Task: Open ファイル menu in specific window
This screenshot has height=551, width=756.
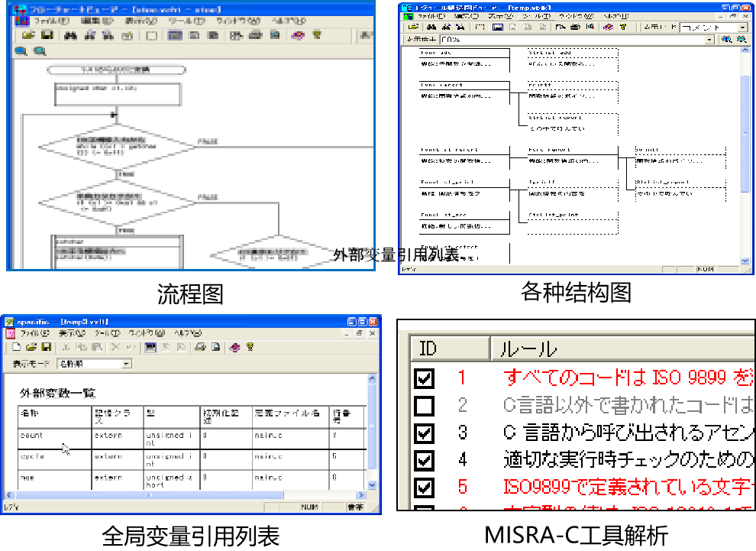Action: 34,333
